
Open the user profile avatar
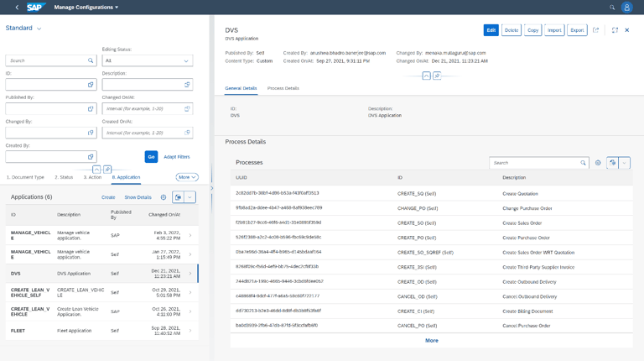(x=626, y=7)
